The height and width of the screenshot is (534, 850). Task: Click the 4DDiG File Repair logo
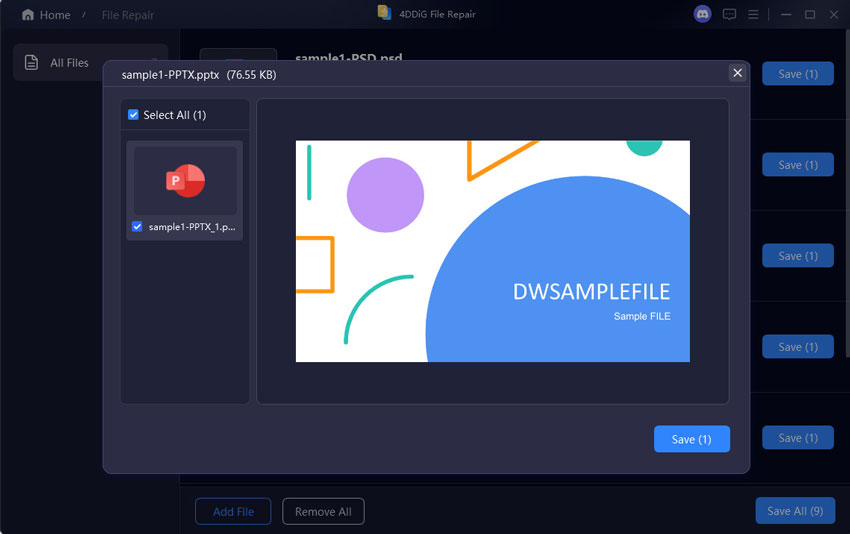coord(384,12)
